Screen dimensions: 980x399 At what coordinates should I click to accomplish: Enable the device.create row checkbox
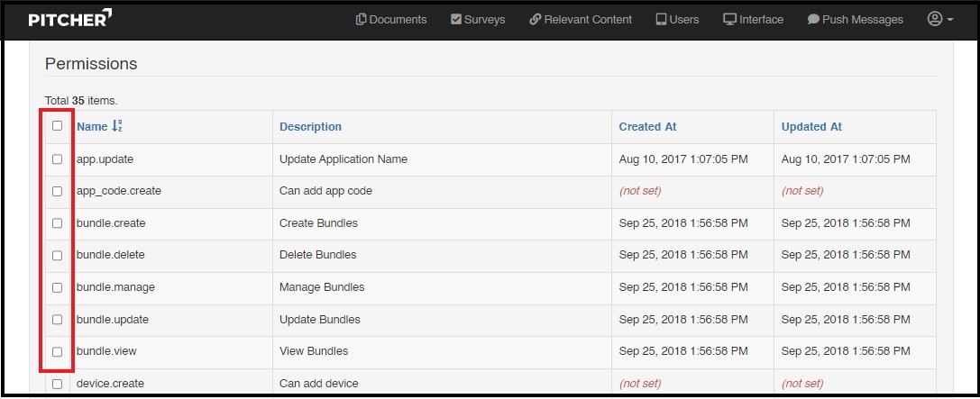[x=57, y=384]
